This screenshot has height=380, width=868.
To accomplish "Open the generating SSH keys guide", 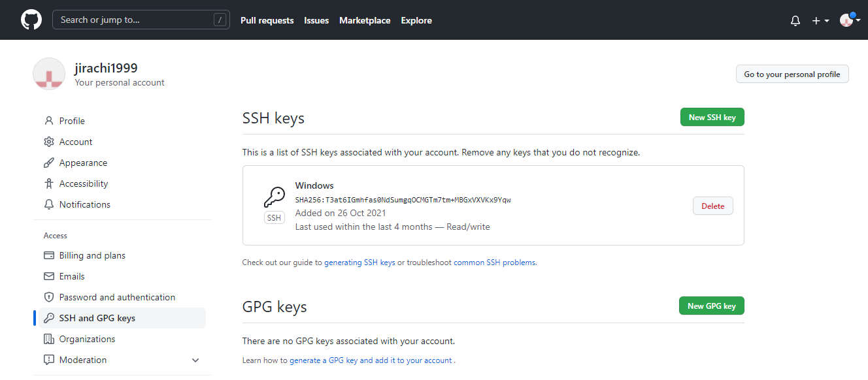I will pyautogui.click(x=359, y=262).
